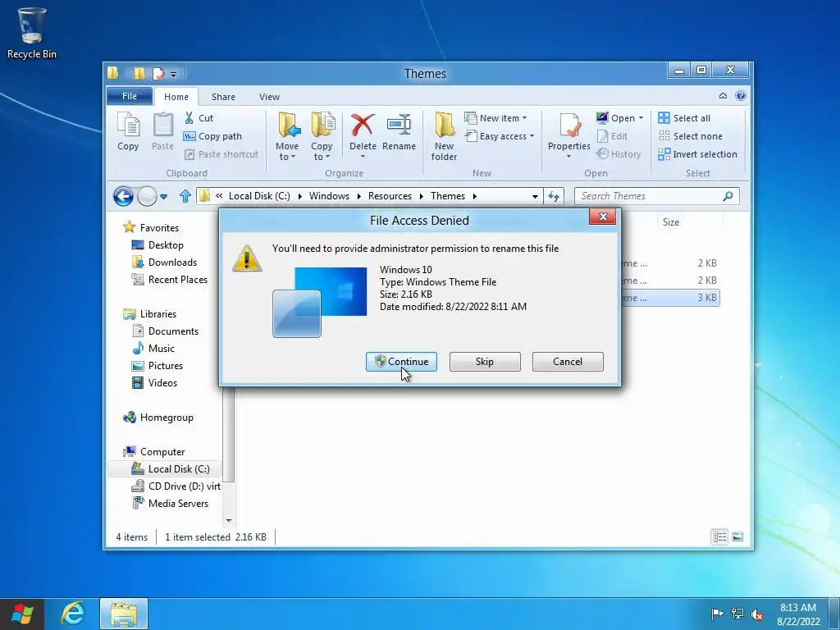The width and height of the screenshot is (840, 630).
Task: Click the Paste clipboard icon
Action: [x=163, y=131]
